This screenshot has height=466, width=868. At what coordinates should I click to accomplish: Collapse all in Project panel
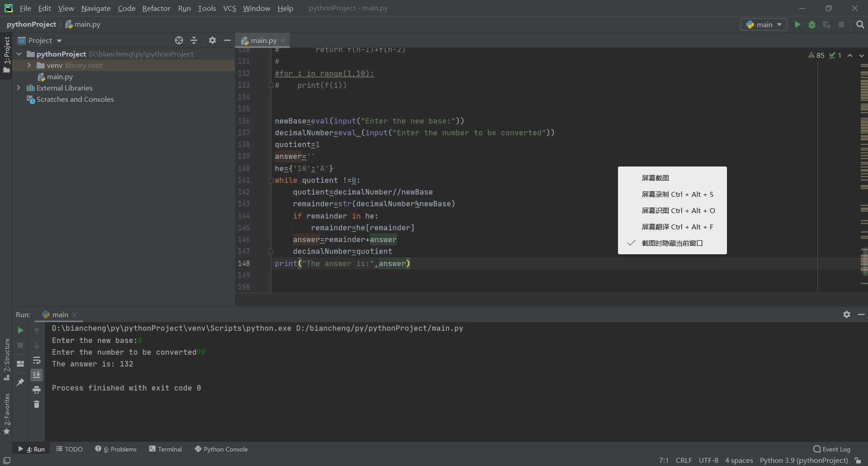[x=194, y=40]
